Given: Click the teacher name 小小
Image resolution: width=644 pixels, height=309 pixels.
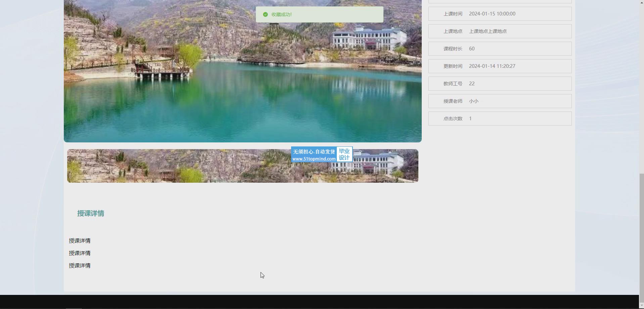Looking at the screenshot, I should click(473, 101).
